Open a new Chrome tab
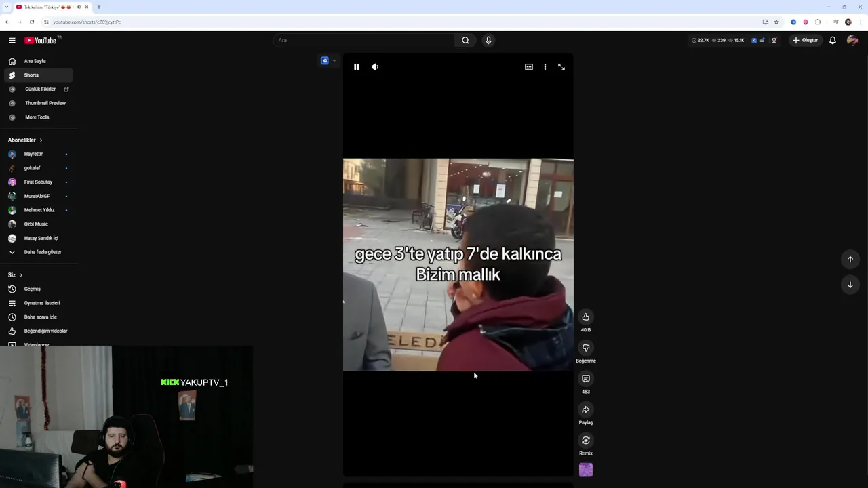 click(x=99, y=7)
